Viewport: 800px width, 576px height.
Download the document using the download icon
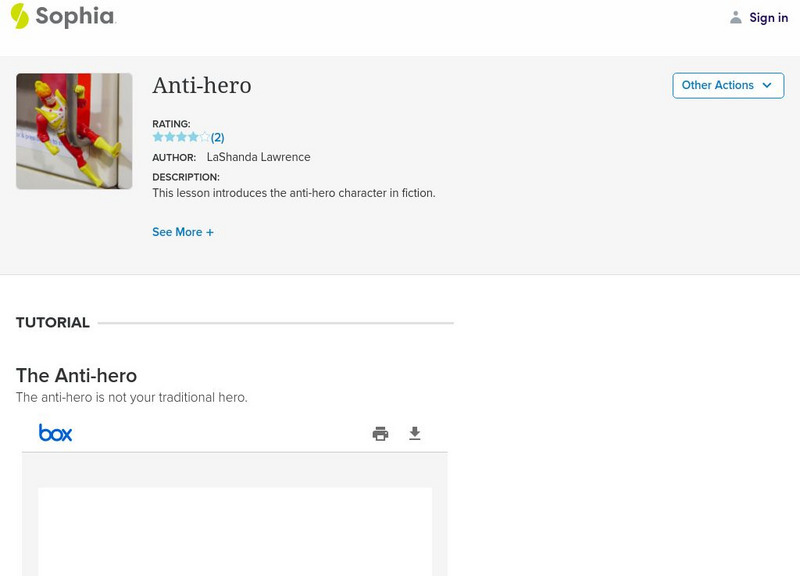415,434
